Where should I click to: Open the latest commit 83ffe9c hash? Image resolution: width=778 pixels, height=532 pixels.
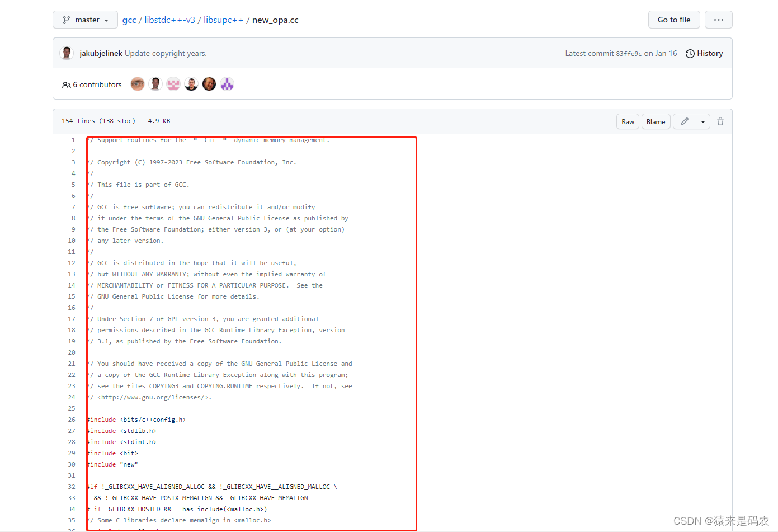[629, 54]
